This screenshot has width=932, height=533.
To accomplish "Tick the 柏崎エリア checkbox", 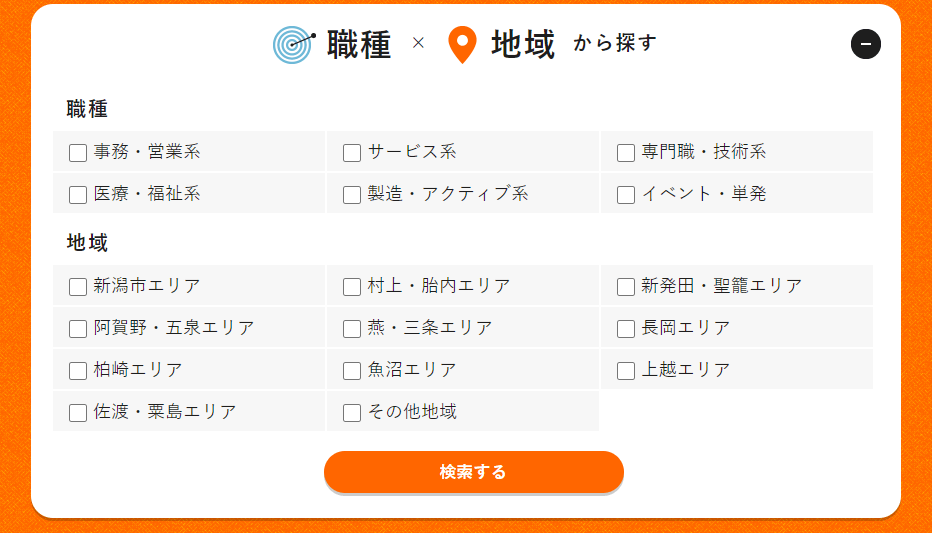I will (78, 371).
